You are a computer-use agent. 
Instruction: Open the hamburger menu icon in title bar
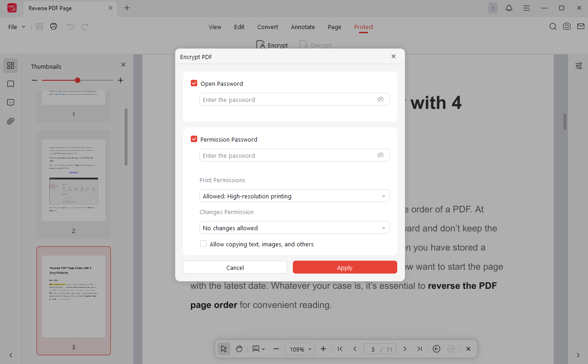coord(527,8)
